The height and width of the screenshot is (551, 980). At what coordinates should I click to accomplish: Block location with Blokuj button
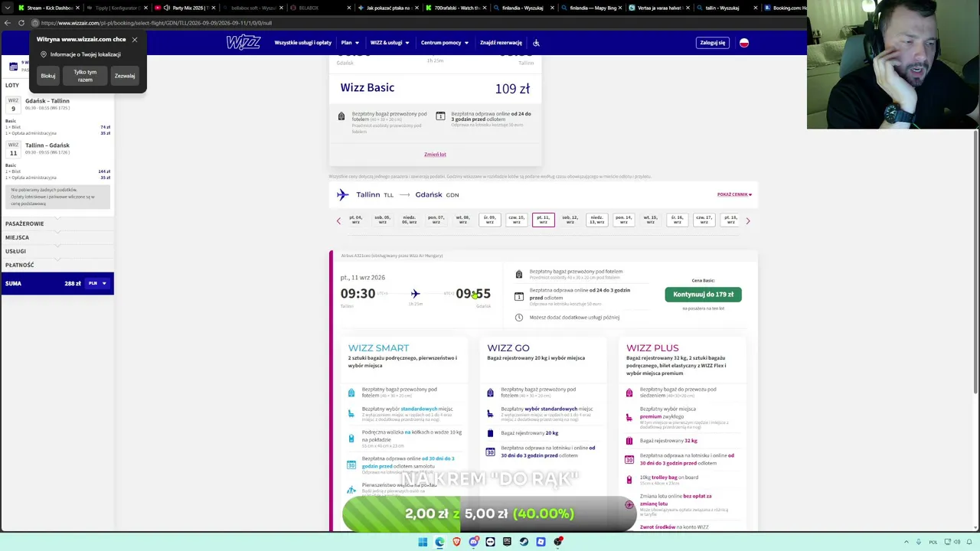click(48, 76)
